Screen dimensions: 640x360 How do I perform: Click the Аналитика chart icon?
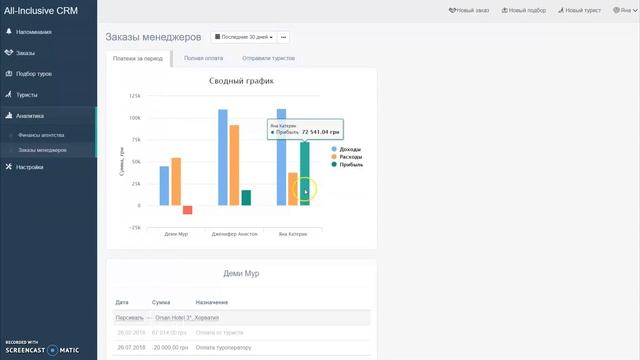9,116
